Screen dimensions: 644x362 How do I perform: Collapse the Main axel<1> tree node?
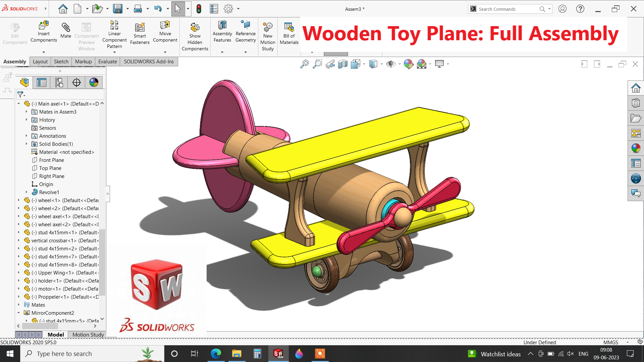coord(19,104)
